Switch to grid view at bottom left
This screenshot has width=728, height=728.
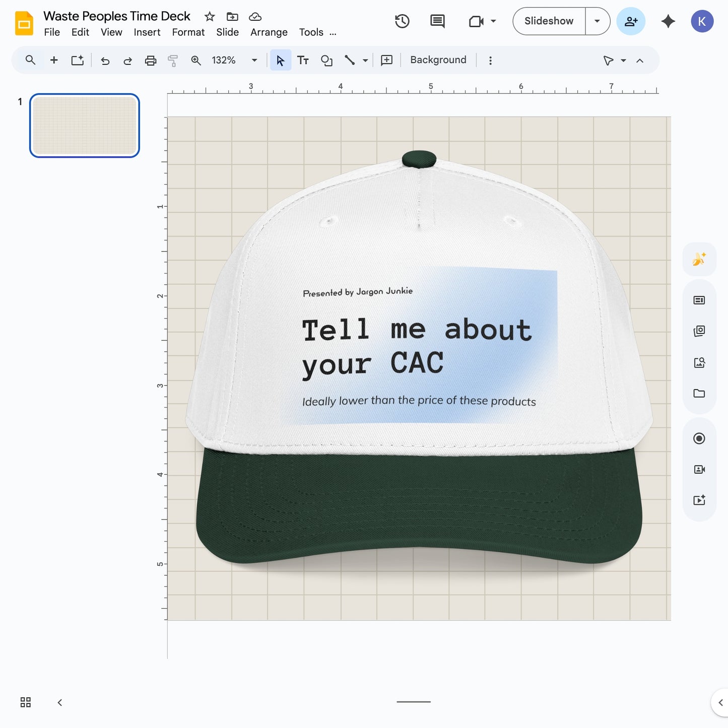[x=25, y=702]
